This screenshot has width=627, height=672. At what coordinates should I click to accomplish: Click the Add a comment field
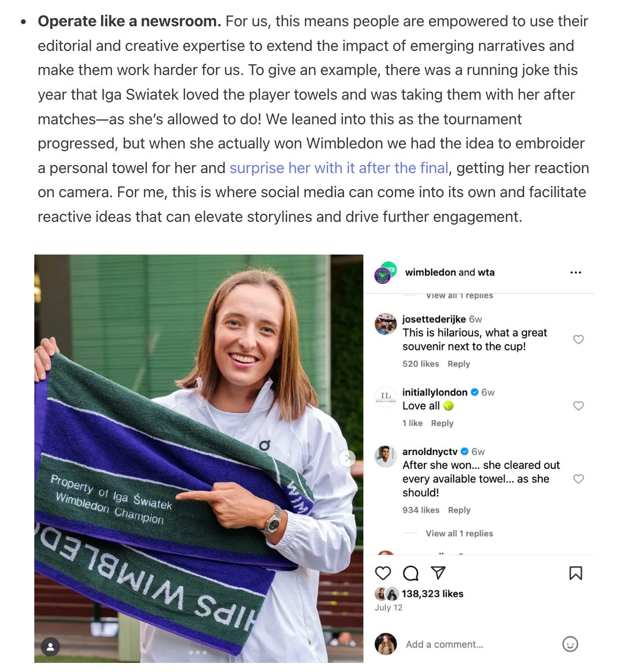(x=445, y=644)
